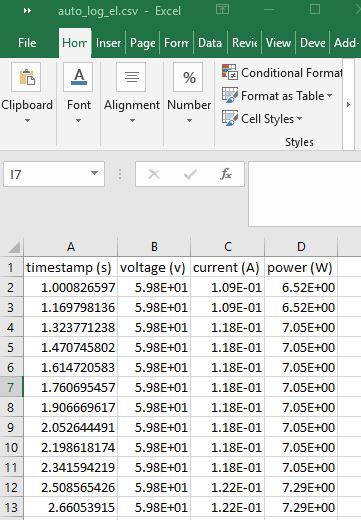Select the 'current (A)' header cell
Image resolution: width=361 pixels, height=520 pixels.
tap(228, 267)
